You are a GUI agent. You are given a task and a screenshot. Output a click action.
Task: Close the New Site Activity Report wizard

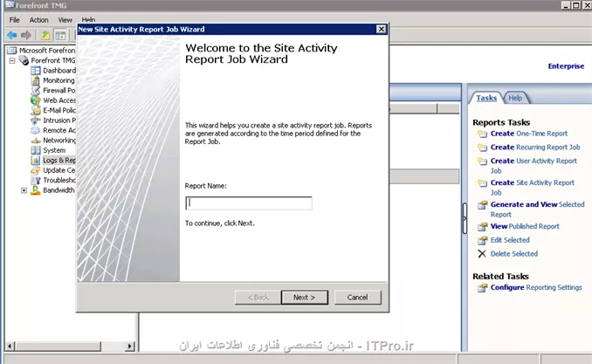click(382, 29)
